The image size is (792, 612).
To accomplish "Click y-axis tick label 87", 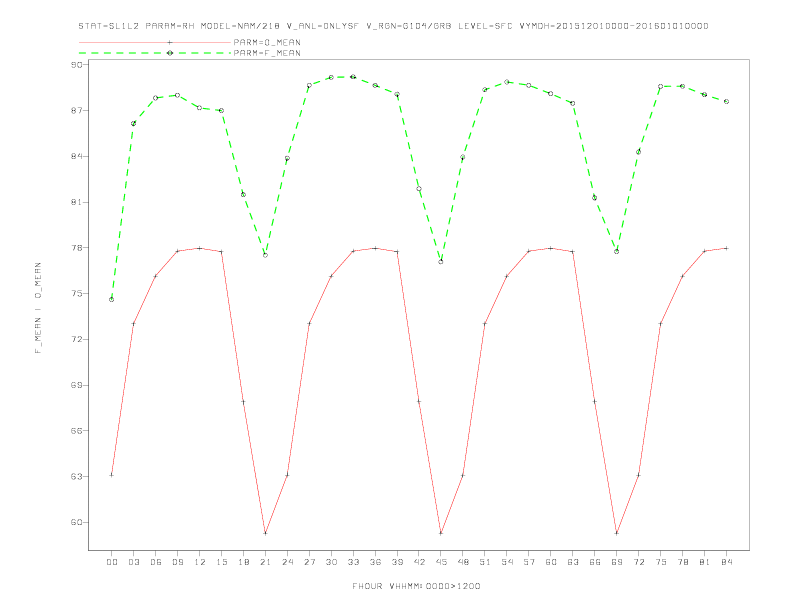I will [77, 111].
